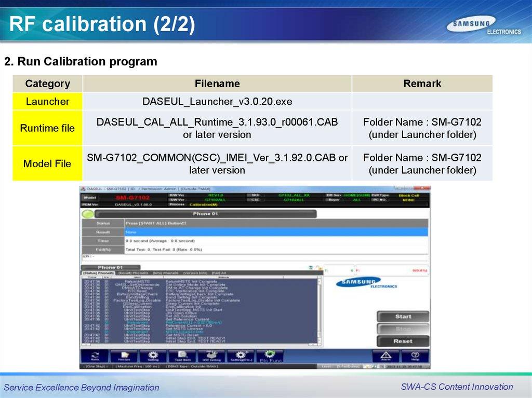Switch to the [Result] Phone01 tab
532x398 pixels.
pos(132,272)
